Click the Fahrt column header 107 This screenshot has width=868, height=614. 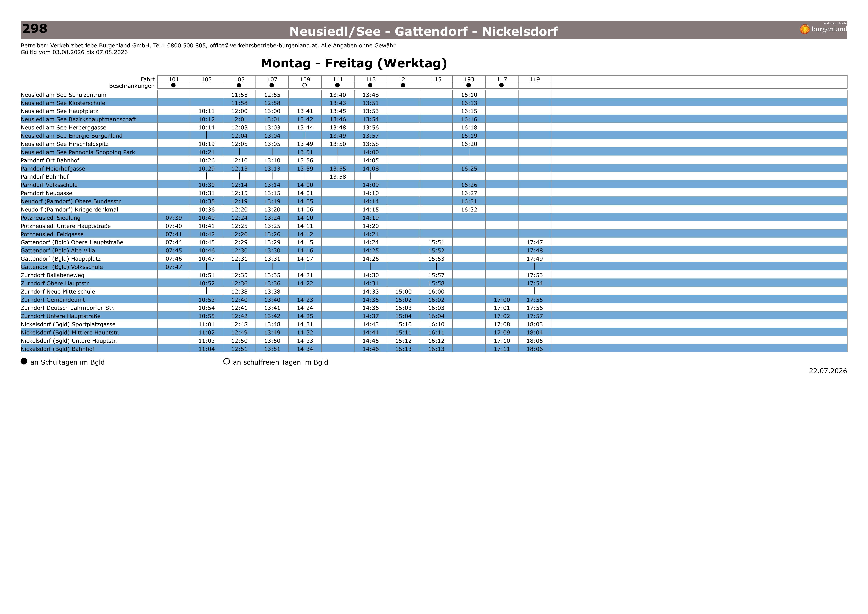click(272, 79)
